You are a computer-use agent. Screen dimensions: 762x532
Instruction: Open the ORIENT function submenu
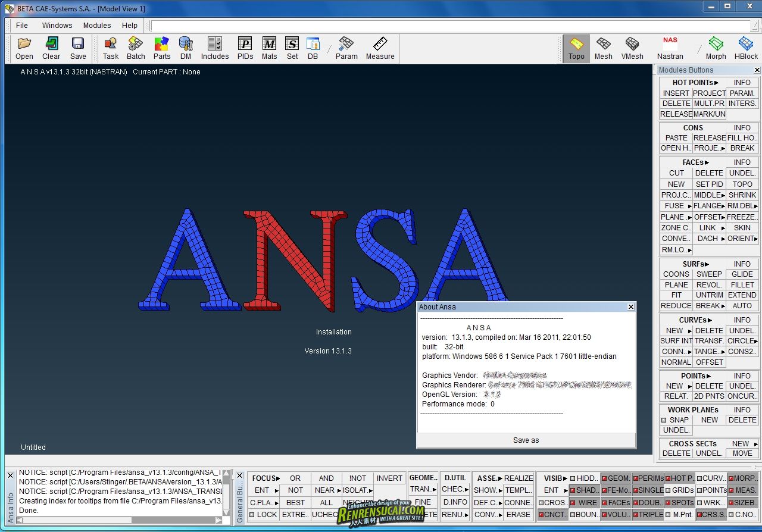click(x=756, y=239)
